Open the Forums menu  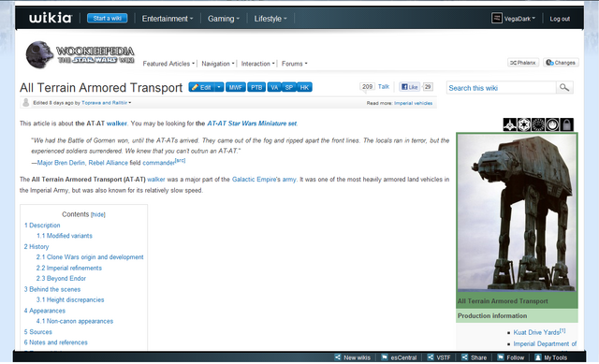(294, 64)
